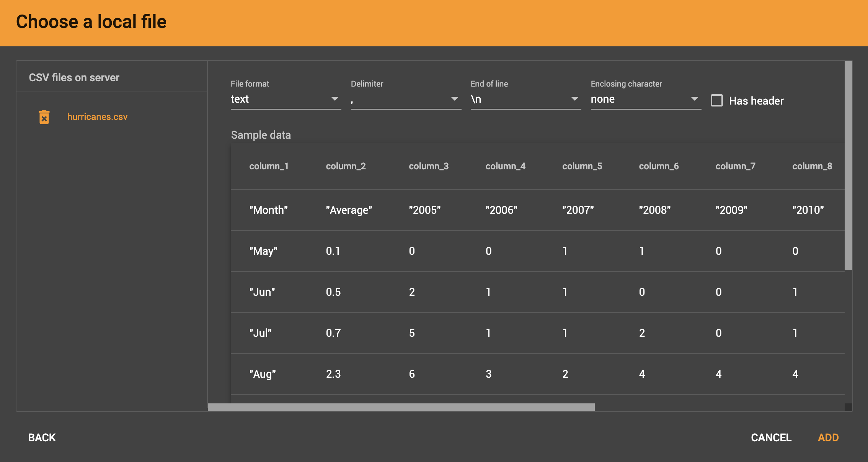Click the CANCEL button
This screenshot has height=462, width=868.
(770, 437)
